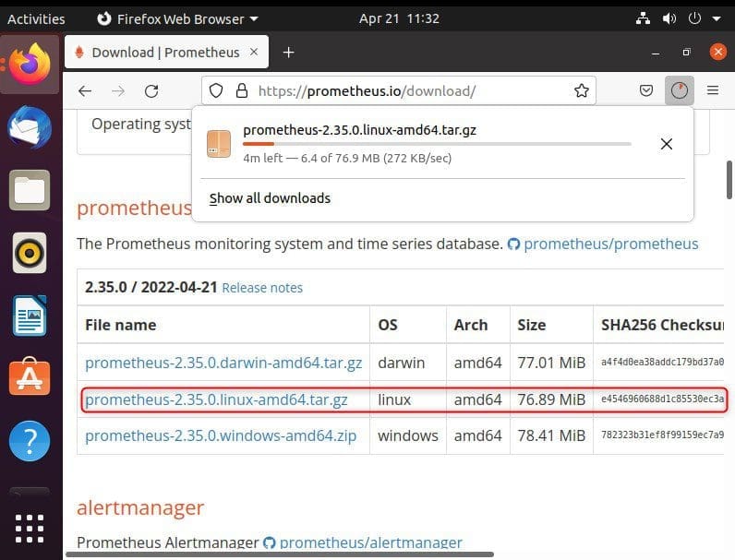Open the 2.35.0 Release notes link
Viewport: 735px width, 560px height.
(x=262, y=288)
